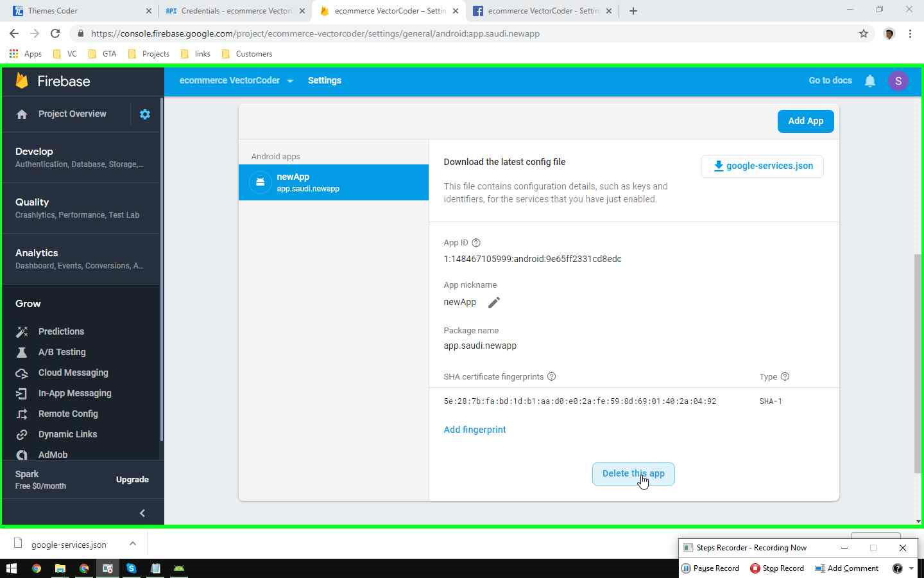Switch to Facebook ecommerce VectorCoder tab

click(x=542, y=11)
